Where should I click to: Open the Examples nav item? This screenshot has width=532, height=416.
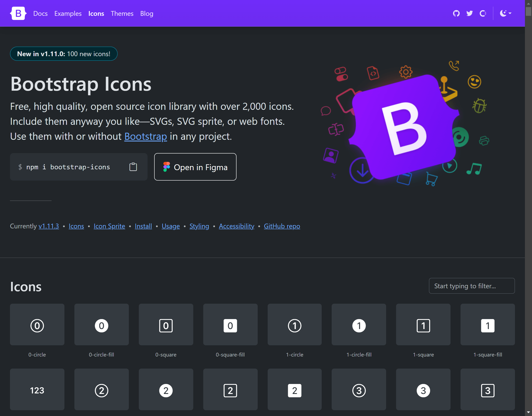68,14
